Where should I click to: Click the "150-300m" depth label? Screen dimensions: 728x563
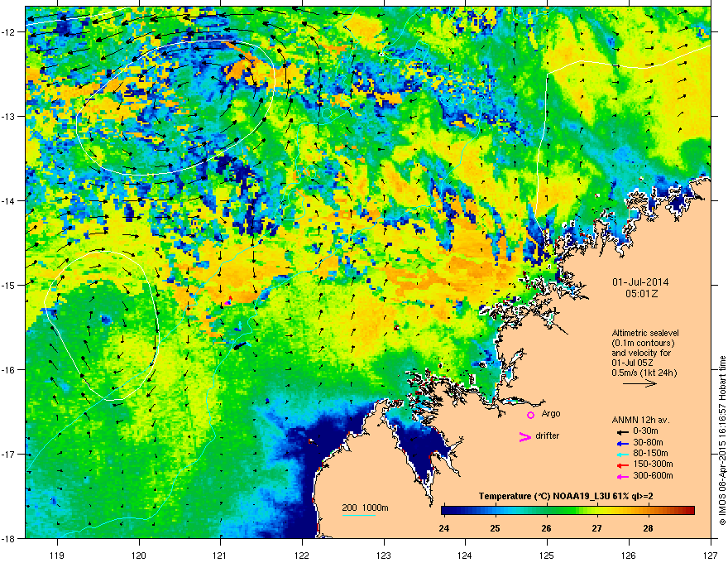[653, 464]
